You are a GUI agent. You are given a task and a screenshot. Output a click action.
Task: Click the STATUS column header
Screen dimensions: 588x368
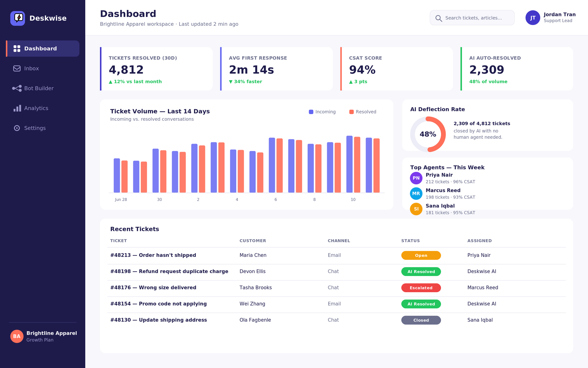tap(410, 241)
